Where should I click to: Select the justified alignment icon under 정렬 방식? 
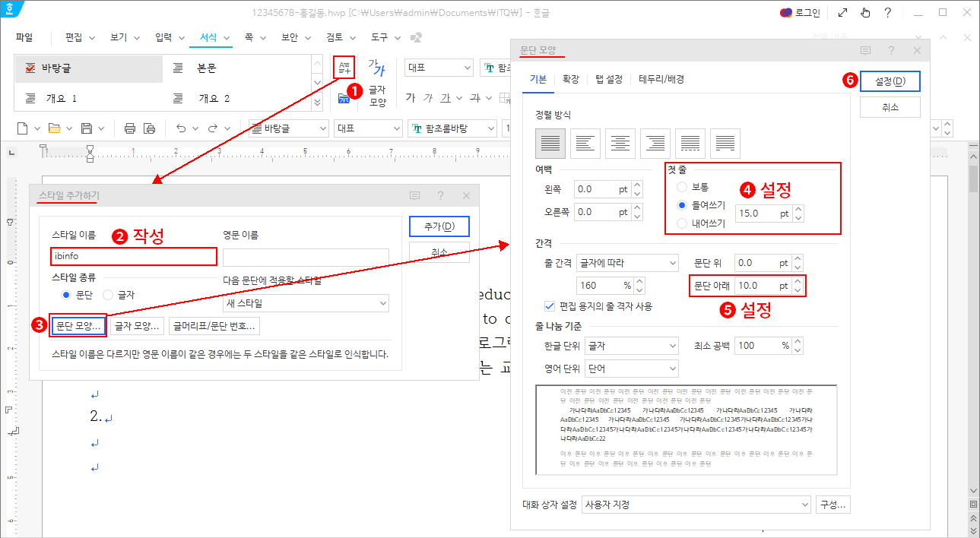point(550,143)
